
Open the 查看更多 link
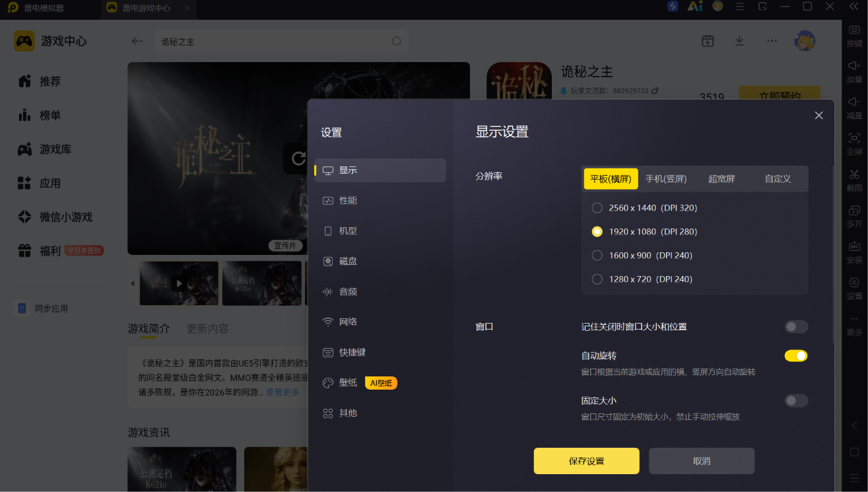tap(283, 392)
